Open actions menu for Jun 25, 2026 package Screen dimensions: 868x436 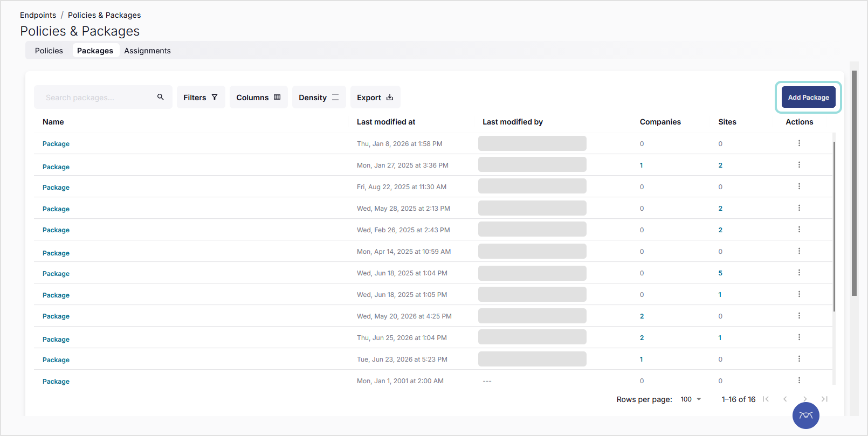pos(799,337)
